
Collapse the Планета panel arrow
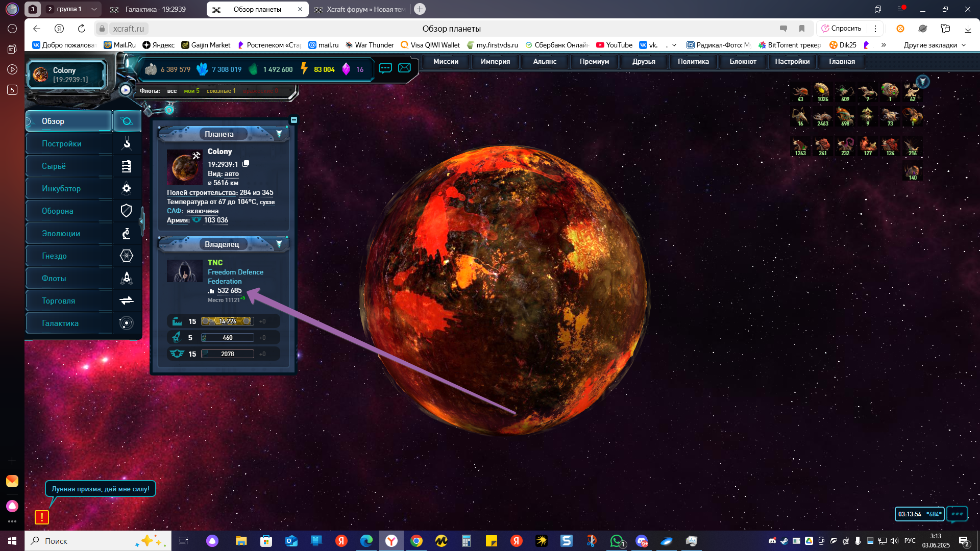pyautogui.click(x=279, y=134)
